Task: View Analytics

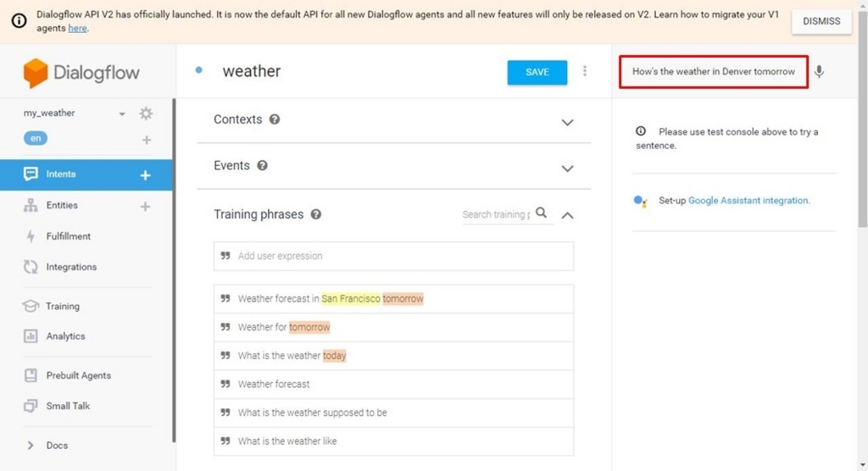Action: pos(65,336)
